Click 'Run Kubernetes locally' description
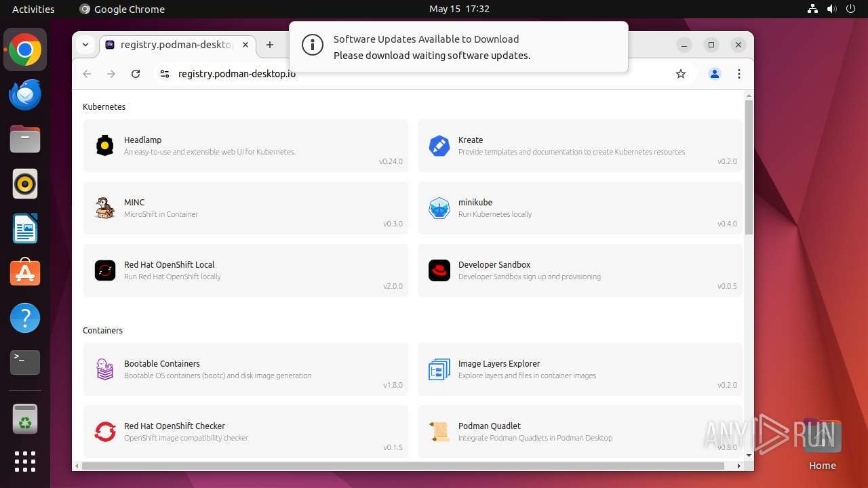This screenshot has width=868, height=488. point(495,214)
